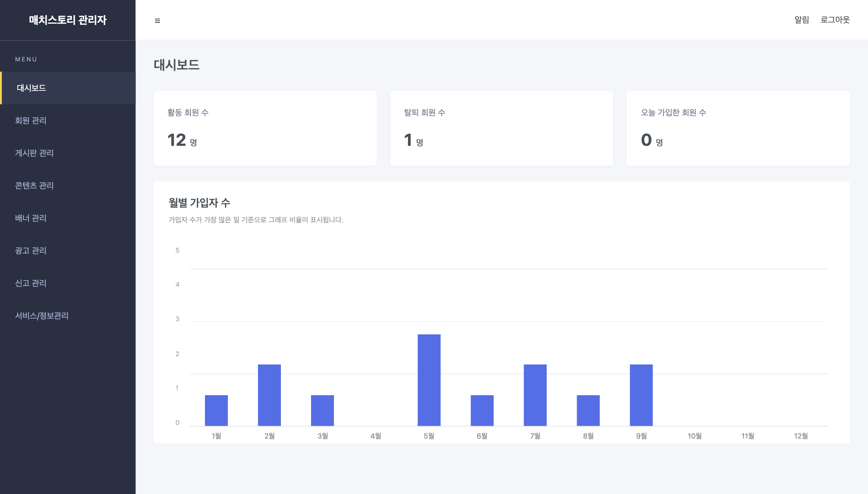Click the 대시보드 page title

point(176,65)
